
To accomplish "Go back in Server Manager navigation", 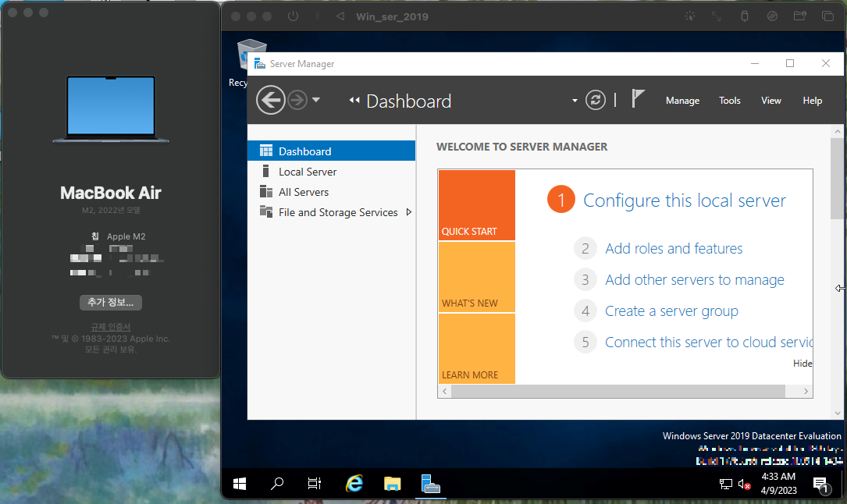I will coord(271,100).
